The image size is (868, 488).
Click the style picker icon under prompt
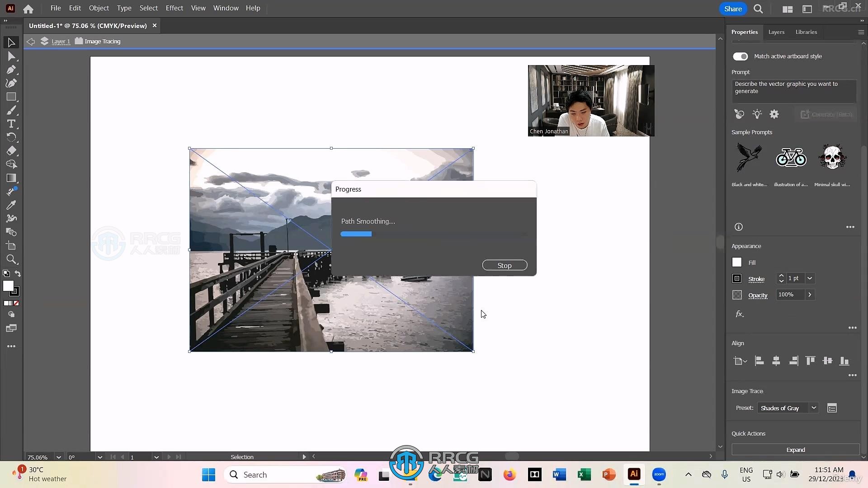click(x=739, y=114)
